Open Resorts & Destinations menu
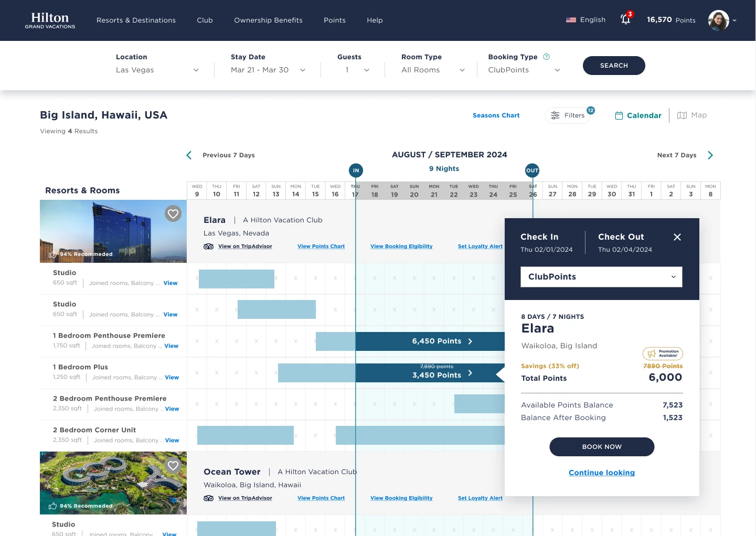 (x=136, y=20)
